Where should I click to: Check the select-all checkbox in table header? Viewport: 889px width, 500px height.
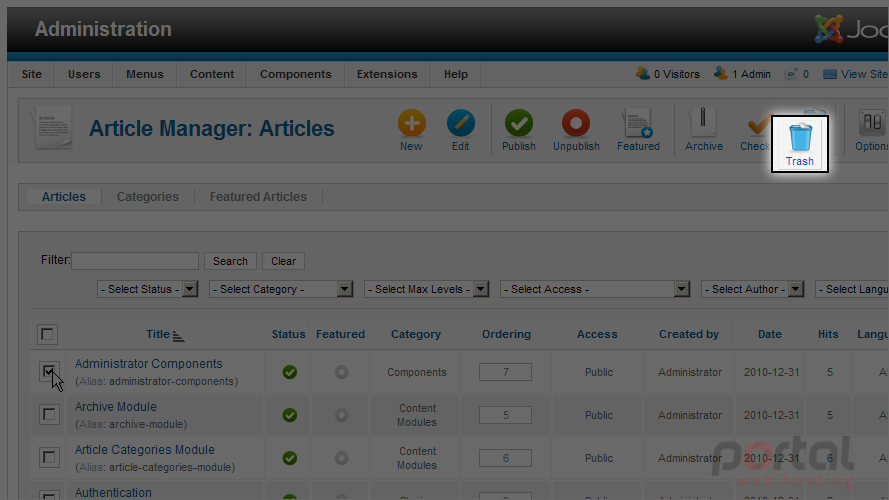pyautogui.click(x=48, y=334)
